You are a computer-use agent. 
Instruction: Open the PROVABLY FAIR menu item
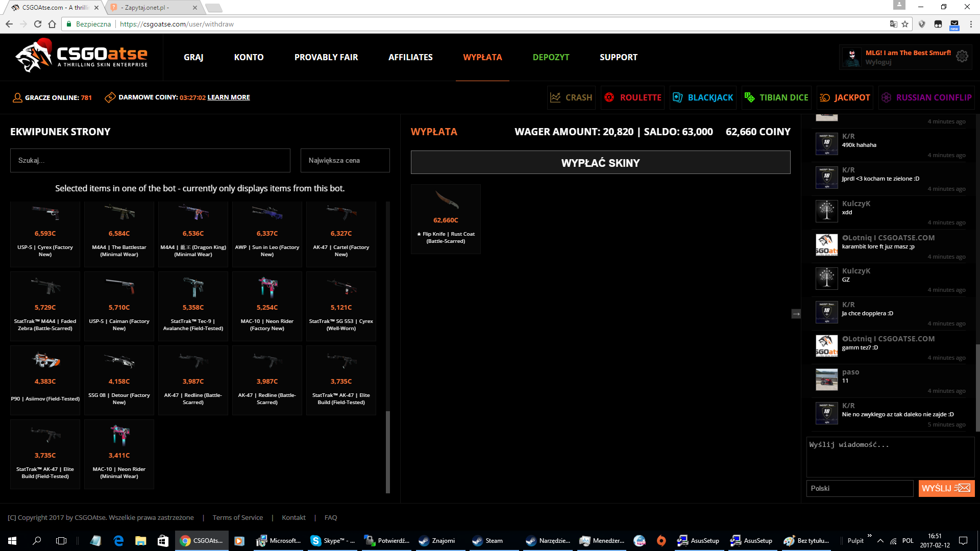[x=326, y=57]
